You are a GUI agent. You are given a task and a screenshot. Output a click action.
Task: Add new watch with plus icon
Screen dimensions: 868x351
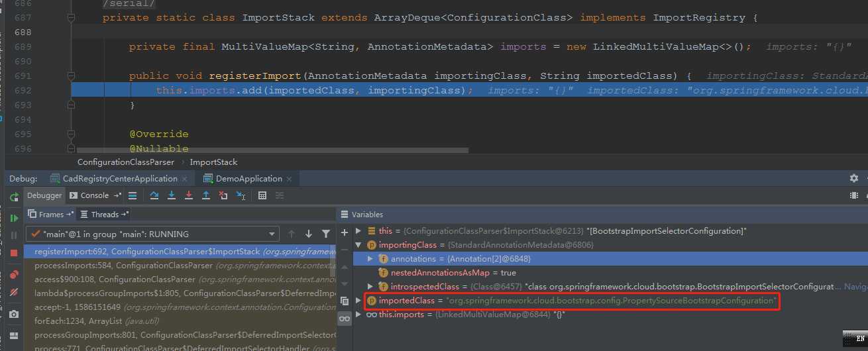(344, 232)
